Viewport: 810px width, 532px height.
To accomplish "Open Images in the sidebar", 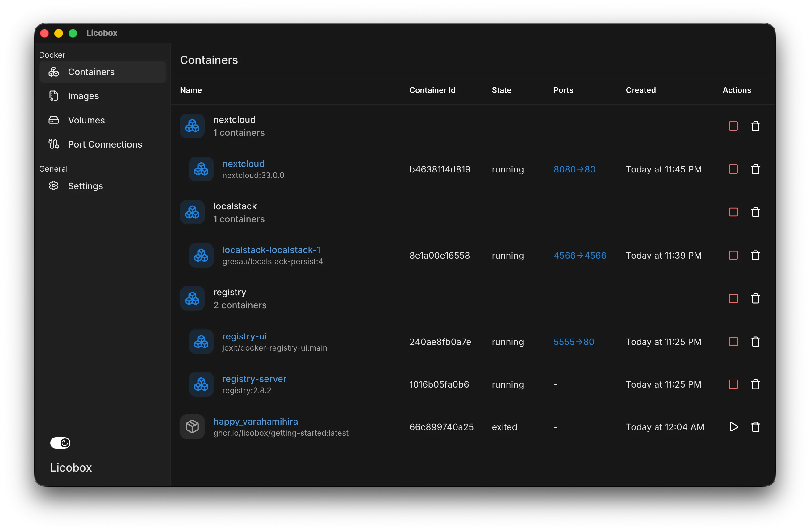I will point(83,96).
